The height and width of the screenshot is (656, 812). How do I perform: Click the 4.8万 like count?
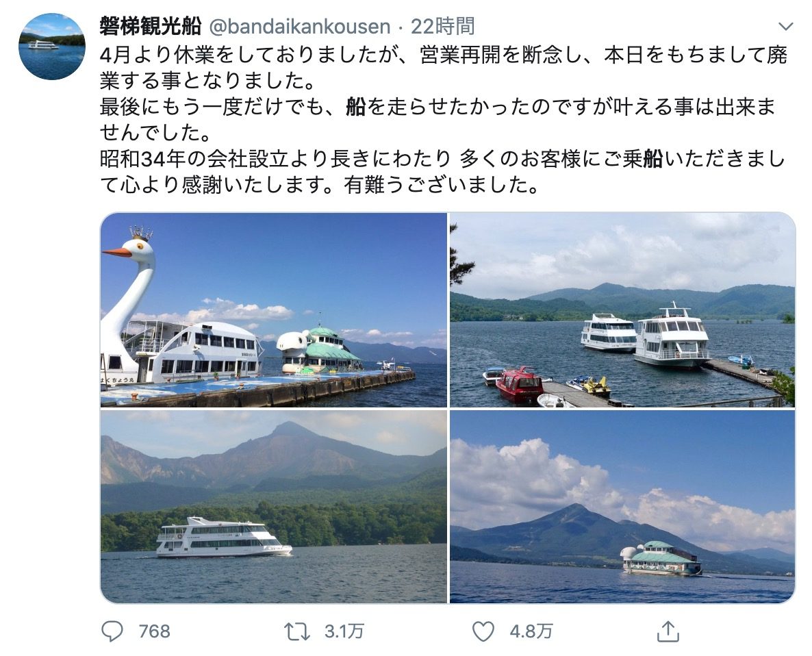[531, 631]
